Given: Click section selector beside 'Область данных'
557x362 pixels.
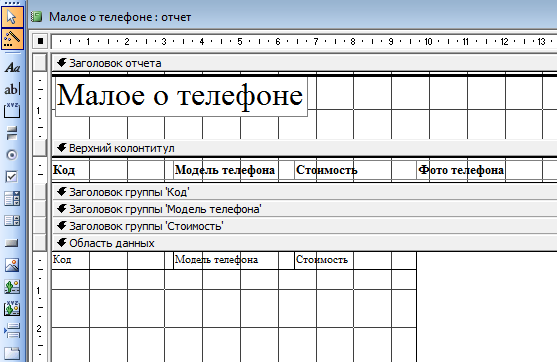Looking at the screenshot, I should [x=40, y=243].
